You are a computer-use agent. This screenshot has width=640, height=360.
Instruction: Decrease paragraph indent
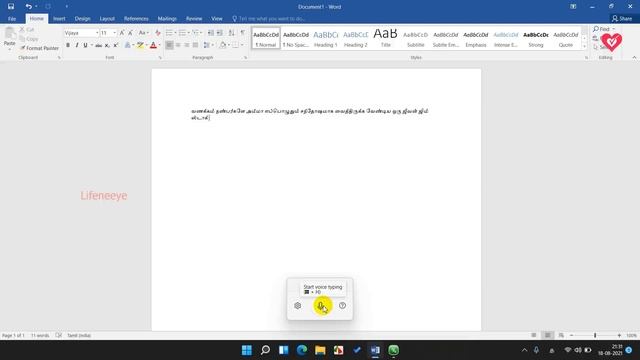point(211,33)
